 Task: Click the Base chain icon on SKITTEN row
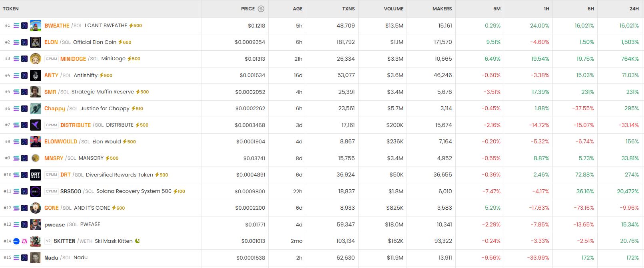(16, 241)
